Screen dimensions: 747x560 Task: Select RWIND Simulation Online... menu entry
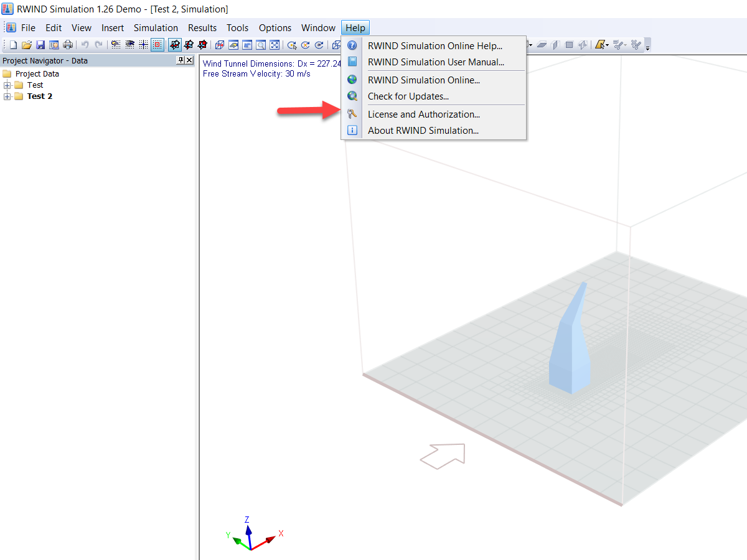434,80
